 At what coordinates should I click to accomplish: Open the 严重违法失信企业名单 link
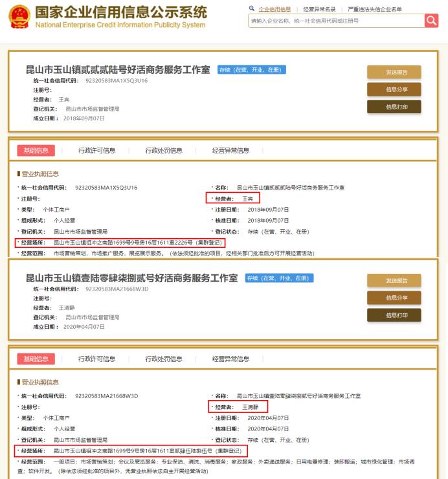click(374, 9)
